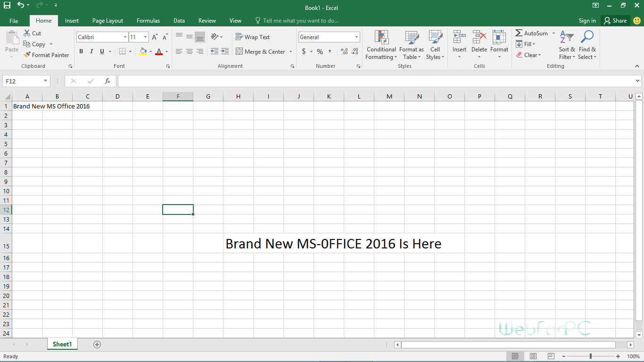The width and height of the screenshot is (644, 362).
Task: Activate the Format Painter
Action: 46,55
